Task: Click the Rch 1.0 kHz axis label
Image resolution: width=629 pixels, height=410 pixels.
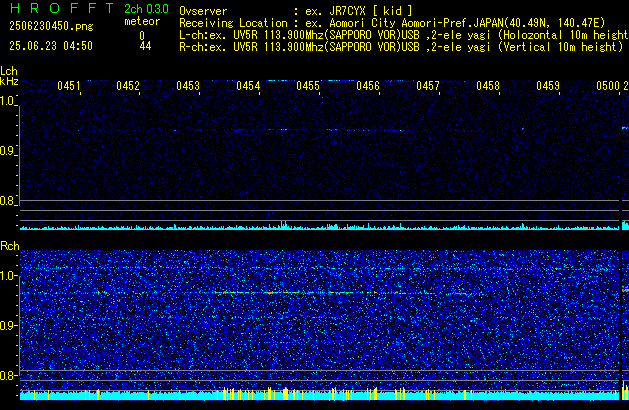Action: (8, 276)
